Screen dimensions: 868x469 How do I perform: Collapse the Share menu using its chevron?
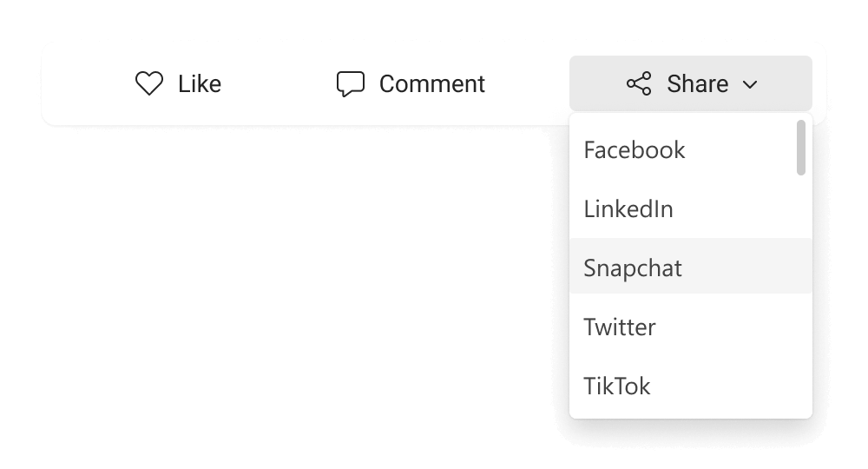click(x=750, y=84)
